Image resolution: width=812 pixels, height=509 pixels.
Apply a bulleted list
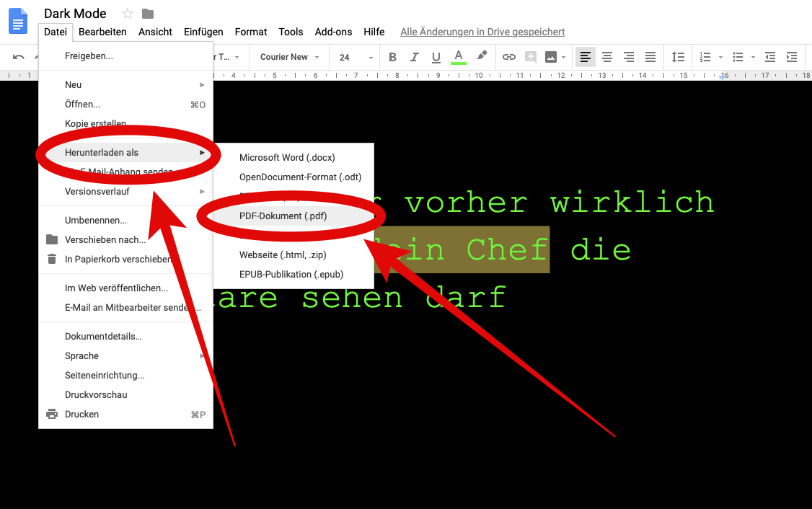[x=738, y=57]
